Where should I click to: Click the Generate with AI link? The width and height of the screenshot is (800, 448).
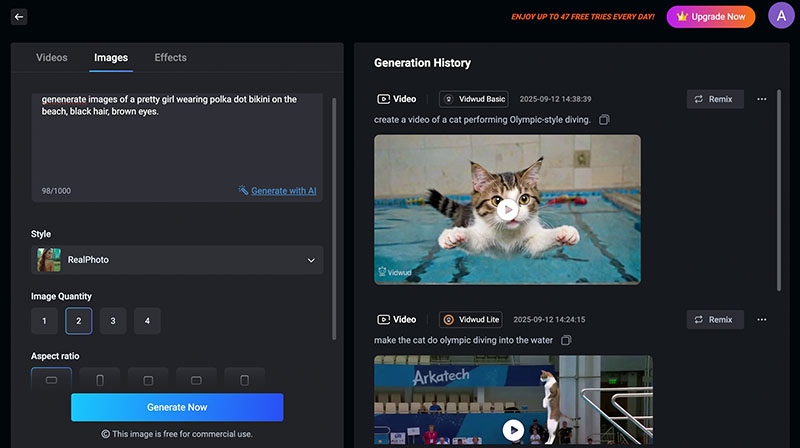click(284, 191)
